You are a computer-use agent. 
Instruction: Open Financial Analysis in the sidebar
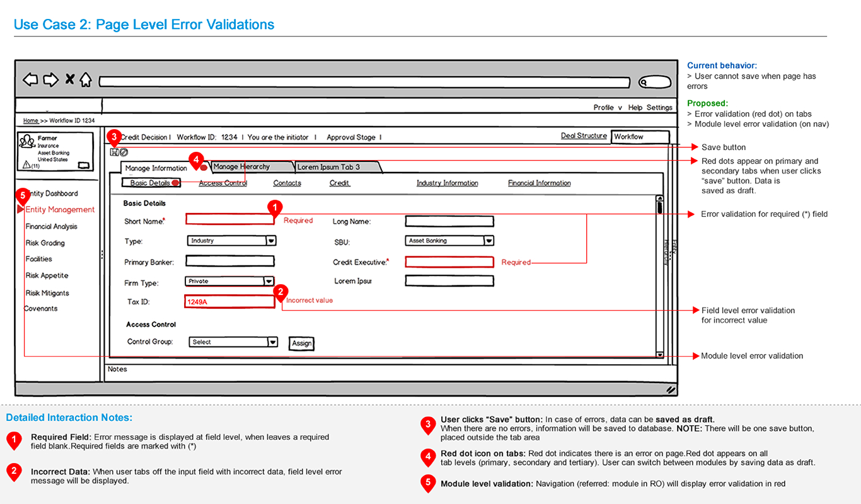point(52,226)
